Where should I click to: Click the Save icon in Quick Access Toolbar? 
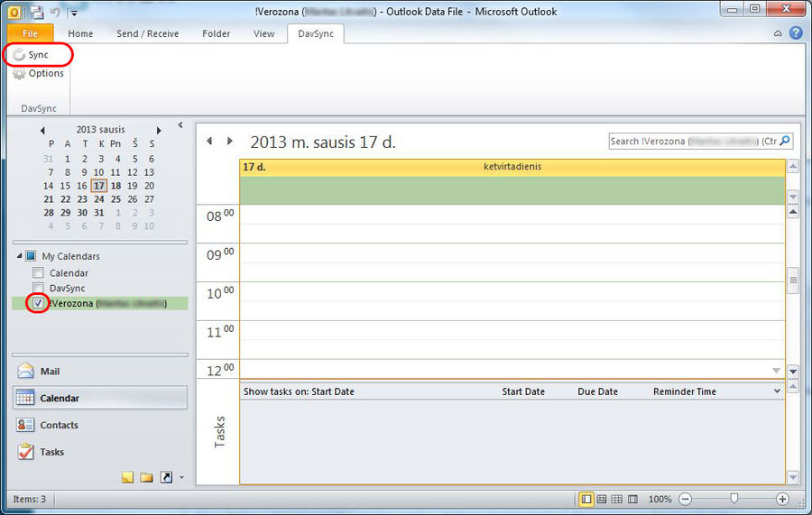point(37,12)
